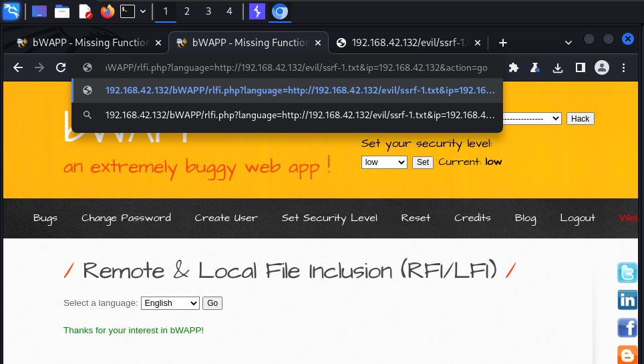
Task: Open the Blogger icon in the sidebar
Action: (627, 354)
